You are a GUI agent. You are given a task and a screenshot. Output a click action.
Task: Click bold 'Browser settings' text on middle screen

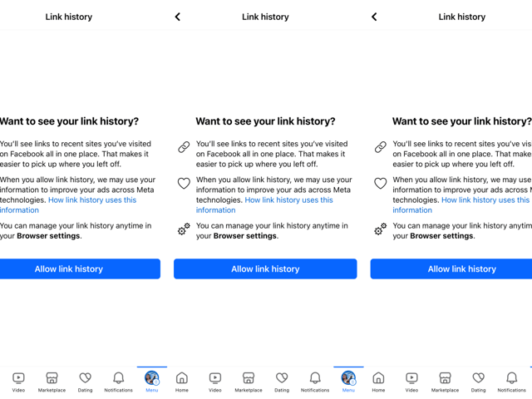pos(245,236)
